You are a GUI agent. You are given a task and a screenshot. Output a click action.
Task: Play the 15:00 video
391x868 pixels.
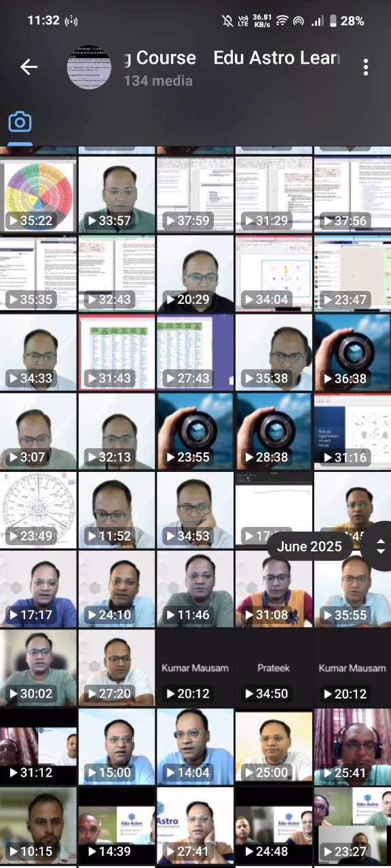(117, 746)
